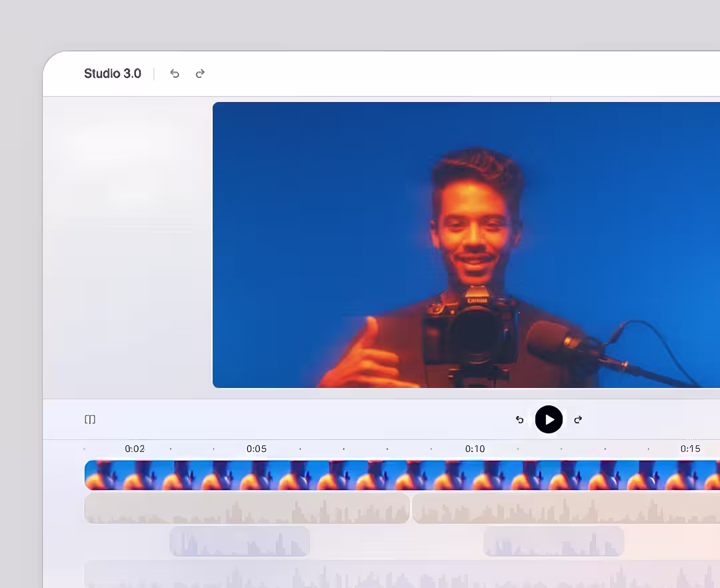Click the redo icon in the header
This screenshot has height=588, width=720.
(x=200, y=73)
